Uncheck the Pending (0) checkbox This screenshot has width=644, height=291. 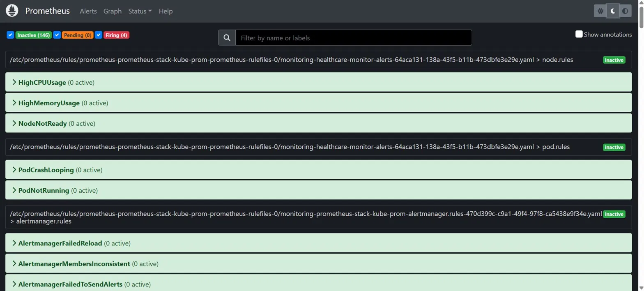coord(57,35)
